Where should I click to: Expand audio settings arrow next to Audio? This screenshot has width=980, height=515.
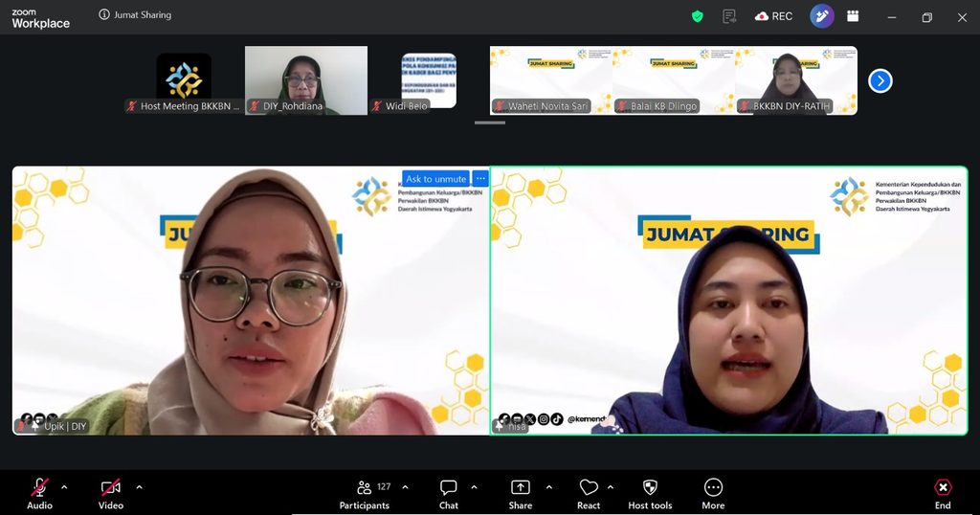(64, 487)
